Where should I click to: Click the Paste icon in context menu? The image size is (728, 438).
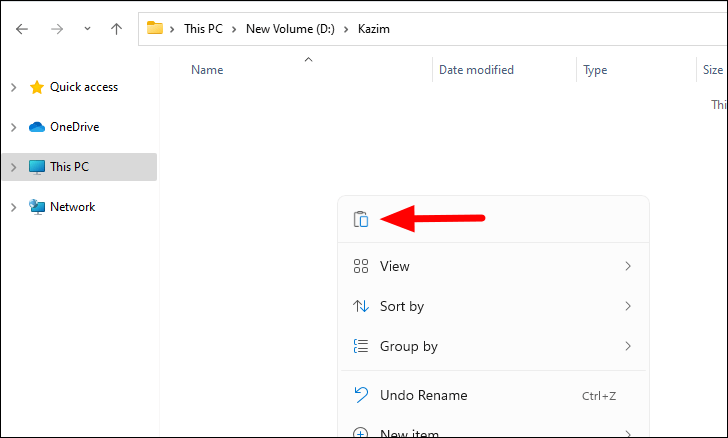click(361, 219)
